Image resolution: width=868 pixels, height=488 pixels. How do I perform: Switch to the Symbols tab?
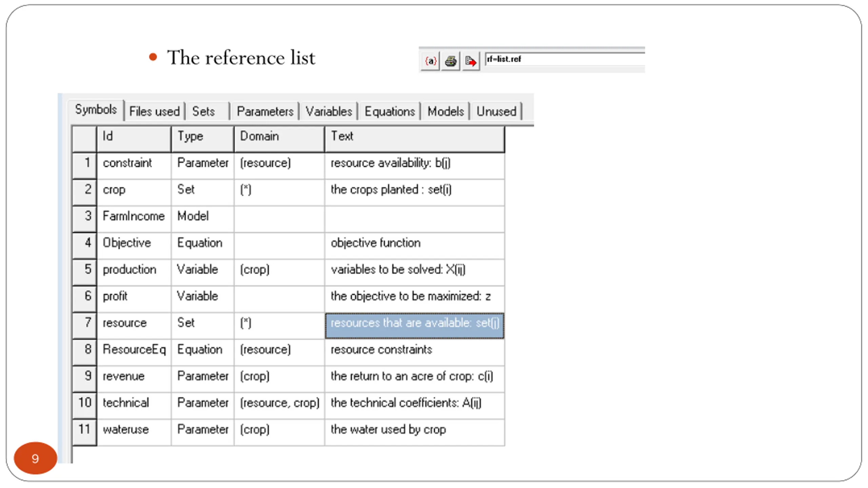coord(96,110)
